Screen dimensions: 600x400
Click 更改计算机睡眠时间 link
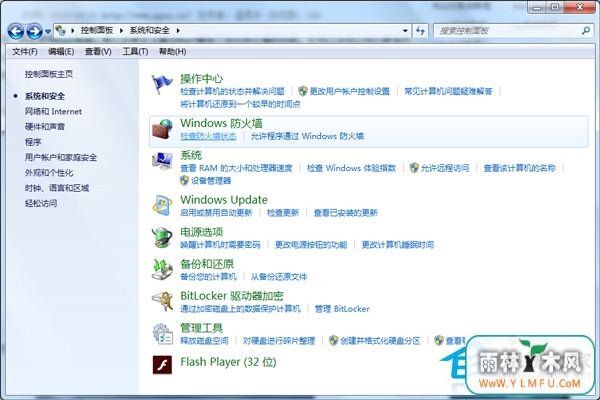click(x=398, y=244)
